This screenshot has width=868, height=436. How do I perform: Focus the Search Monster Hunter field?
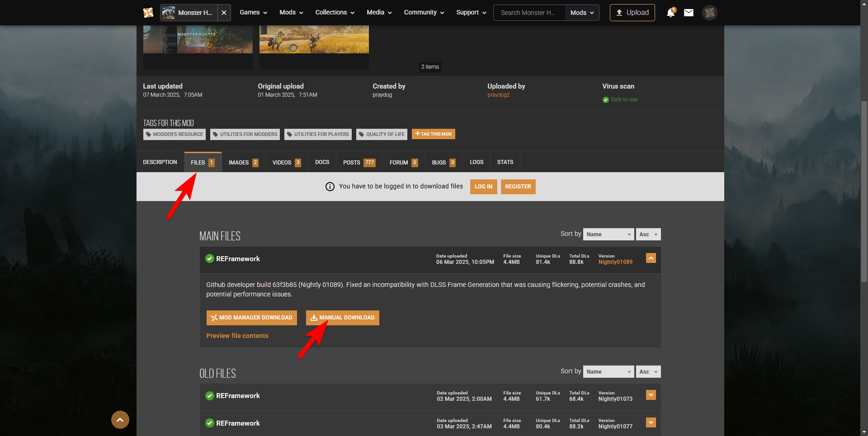[529, 13]
